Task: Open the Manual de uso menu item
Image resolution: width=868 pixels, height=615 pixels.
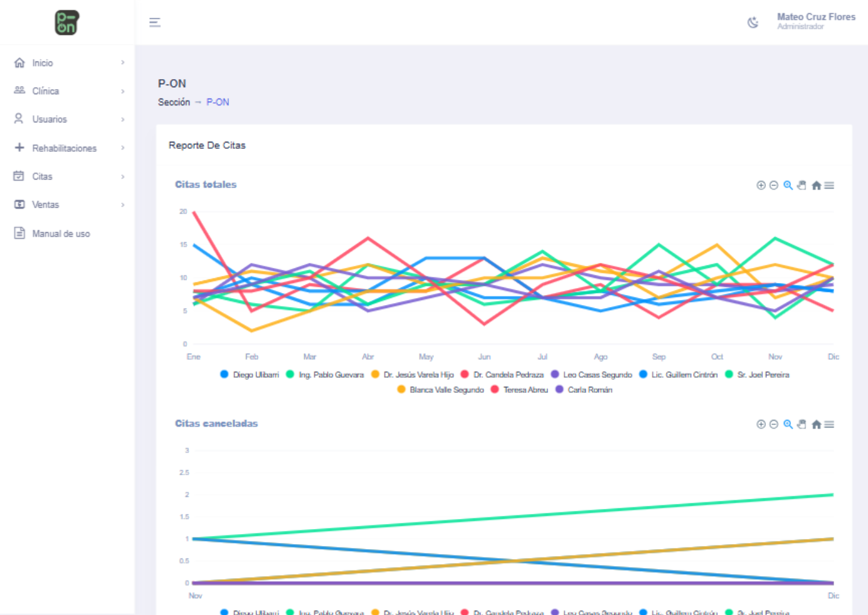Action: (x=61, y=233)
